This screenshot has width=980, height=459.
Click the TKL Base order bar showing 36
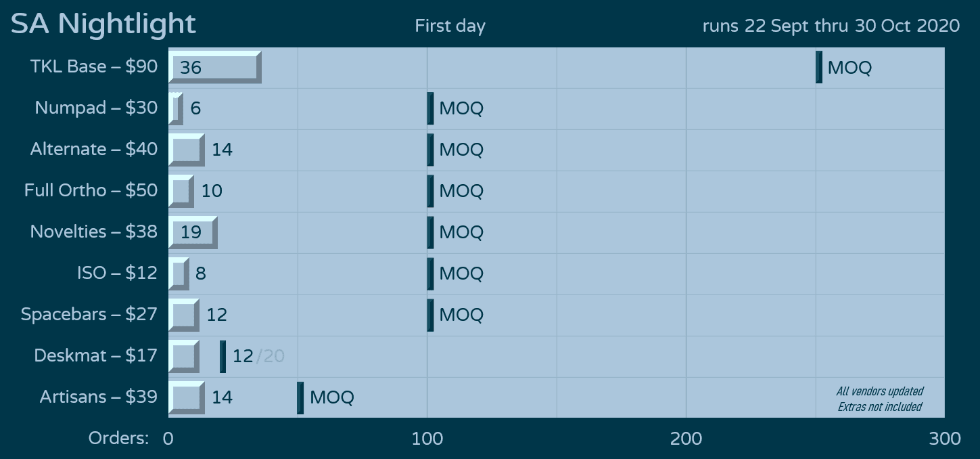(x=214, y=67)
